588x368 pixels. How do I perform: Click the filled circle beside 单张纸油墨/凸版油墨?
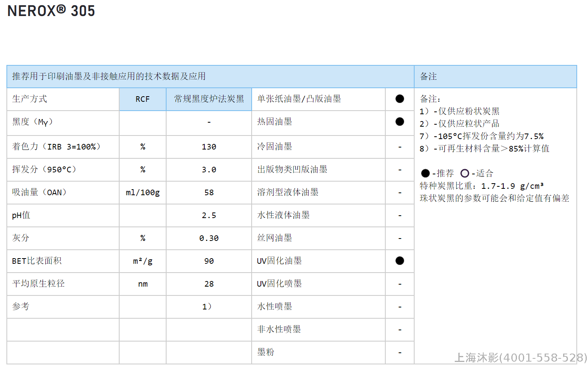click(x=399, y=98)
